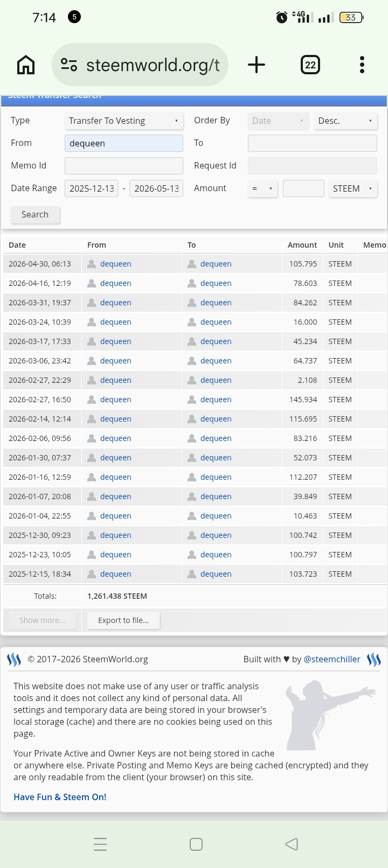
Task: Select the amount 145.934
Action: pos(303,400)
